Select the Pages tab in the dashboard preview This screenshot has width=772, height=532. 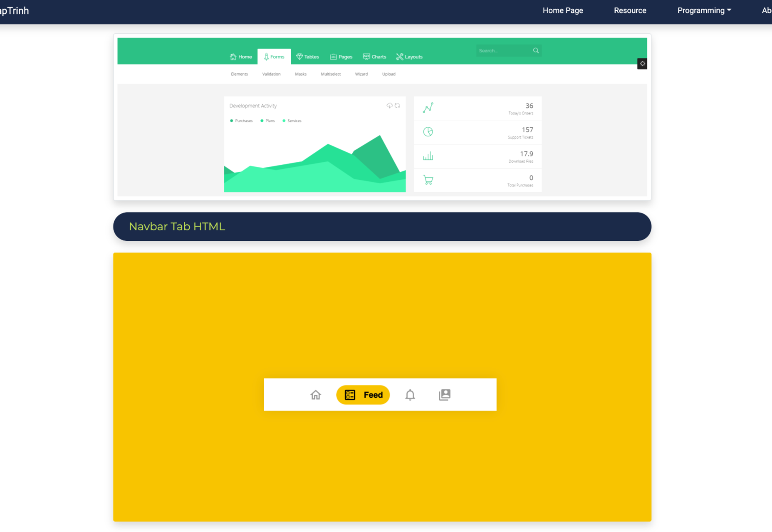(341, 57)
